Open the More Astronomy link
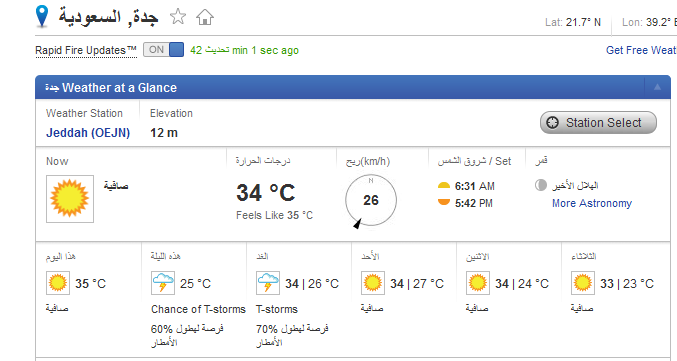 pos(592,203)
